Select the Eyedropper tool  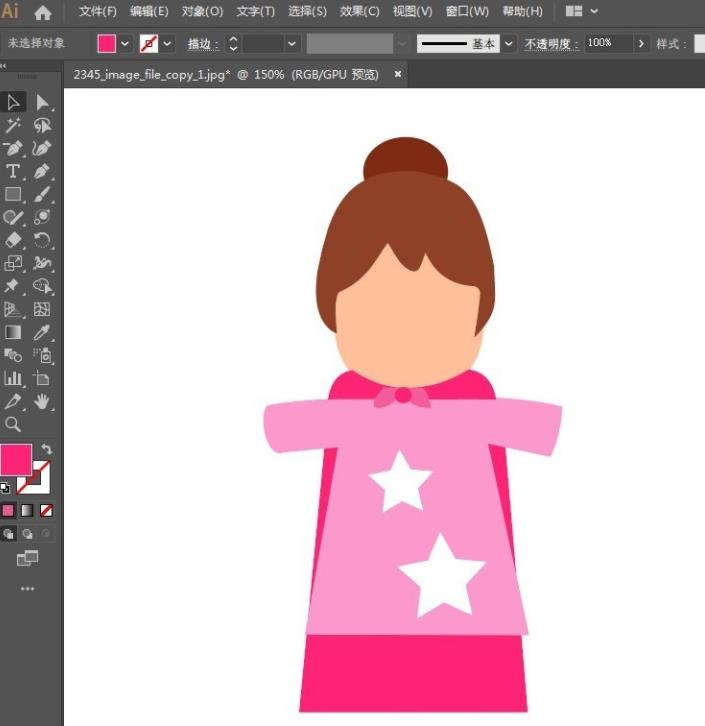42,332
